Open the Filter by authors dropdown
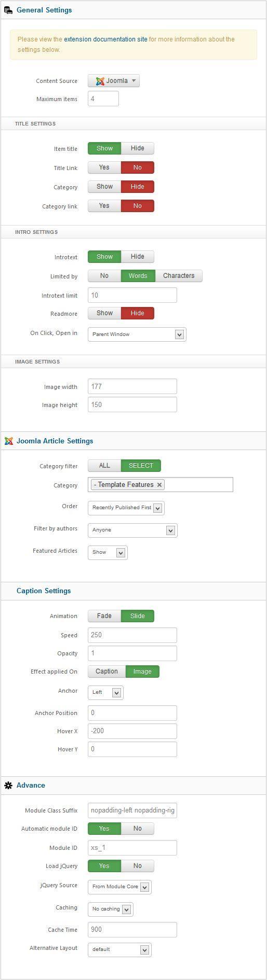The height and width of the screenshot is (980, 267). [x=132, y=530]
